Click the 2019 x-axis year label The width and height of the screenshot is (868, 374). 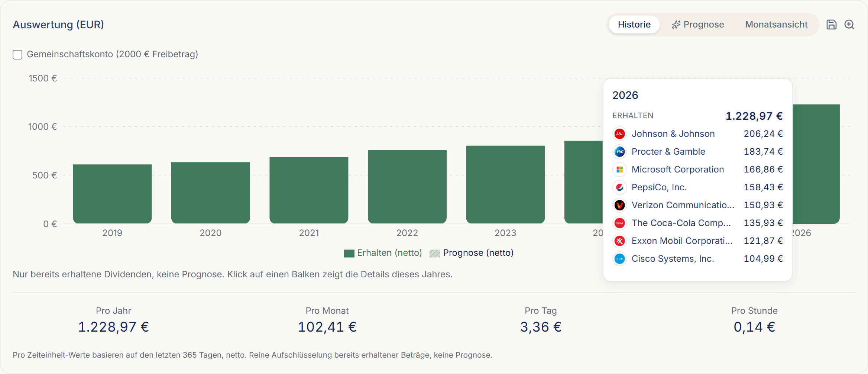pos(112,233)
